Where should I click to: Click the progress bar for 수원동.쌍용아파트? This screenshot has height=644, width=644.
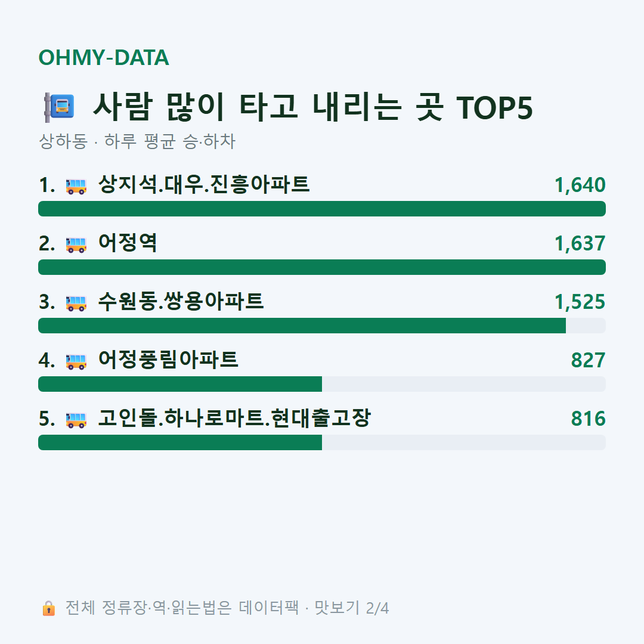pyautogui.click(x=322, y=326)
